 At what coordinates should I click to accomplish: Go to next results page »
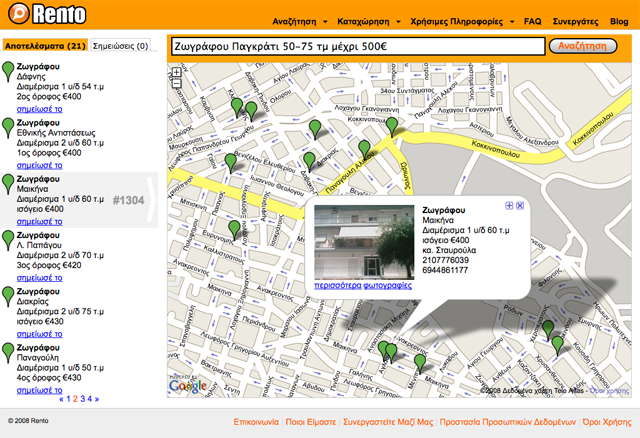point(97,399)
